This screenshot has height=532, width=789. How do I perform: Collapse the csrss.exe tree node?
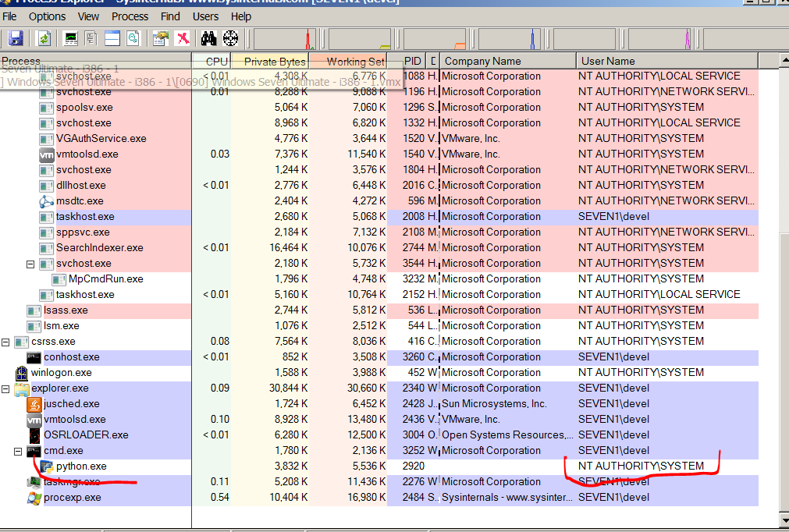[x=6, y=342]
